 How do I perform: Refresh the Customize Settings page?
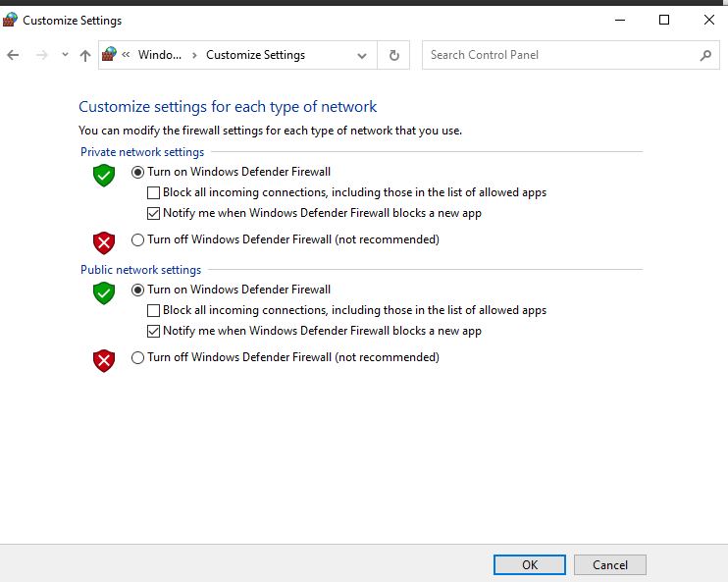point(393,55)
